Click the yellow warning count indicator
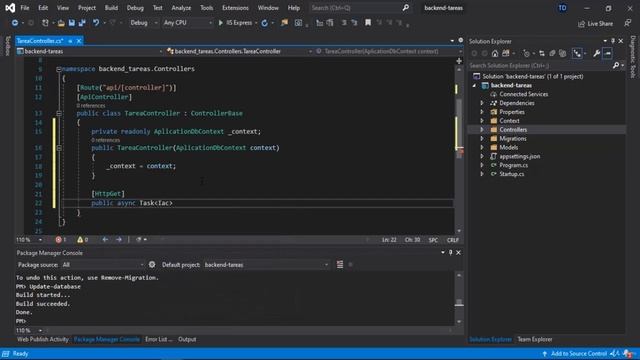This screenshot has width=640, height=360. click(x=82, y=240)
